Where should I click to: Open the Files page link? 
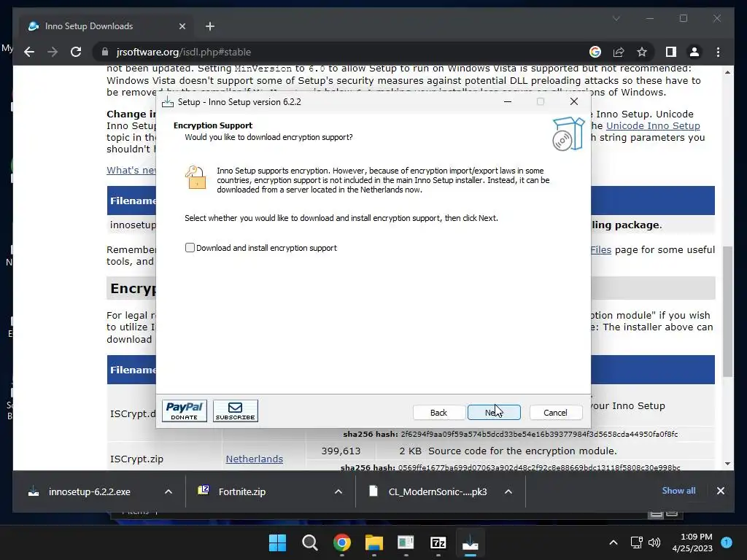[x=601, y=249]
